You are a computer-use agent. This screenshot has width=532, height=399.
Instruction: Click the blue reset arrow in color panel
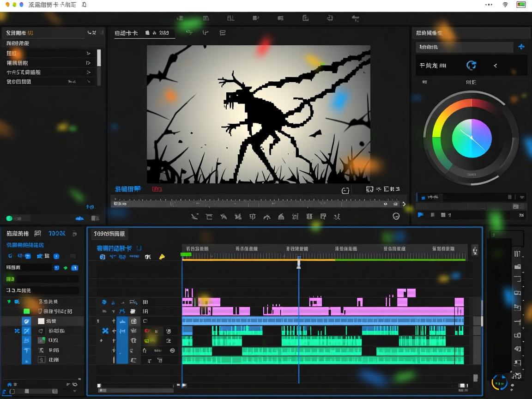click(471, 66)
